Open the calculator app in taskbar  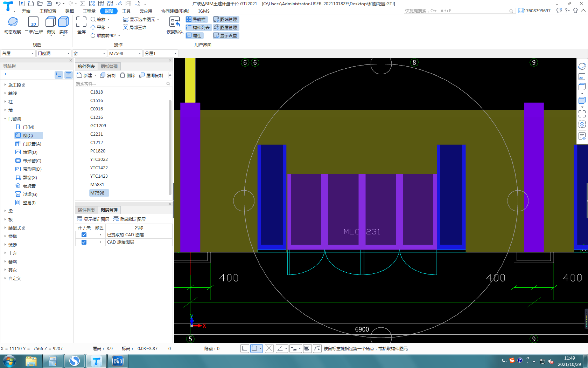pos(53,361)
